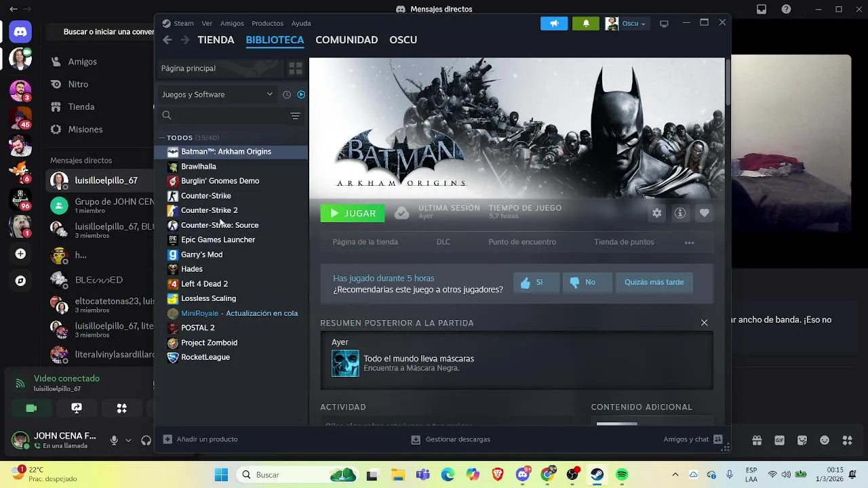The width and height of the screenshot is (868, 488).
Task: Switch library to grid collections view
Action: pyautogui.click(x=296, y=68)
